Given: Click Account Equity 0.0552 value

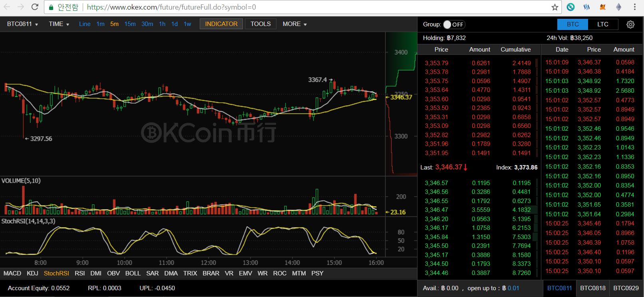Looking at the screenshot, I should [x=60, y=288].
